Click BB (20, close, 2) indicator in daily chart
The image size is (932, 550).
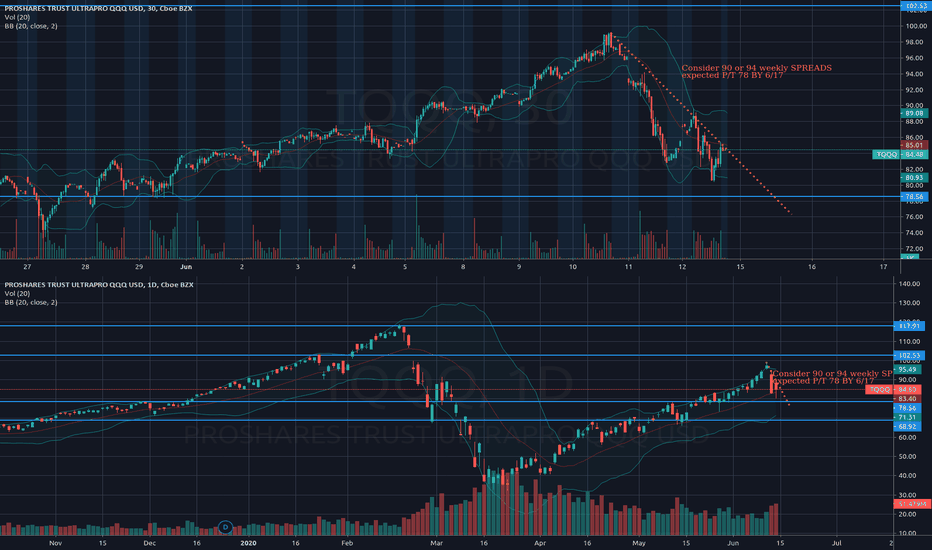tap(31, 303)
